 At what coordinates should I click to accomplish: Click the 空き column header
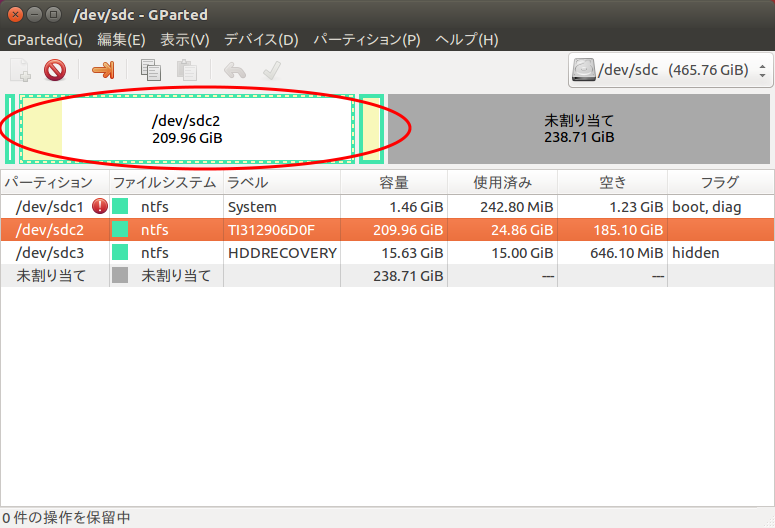point(612,182)
